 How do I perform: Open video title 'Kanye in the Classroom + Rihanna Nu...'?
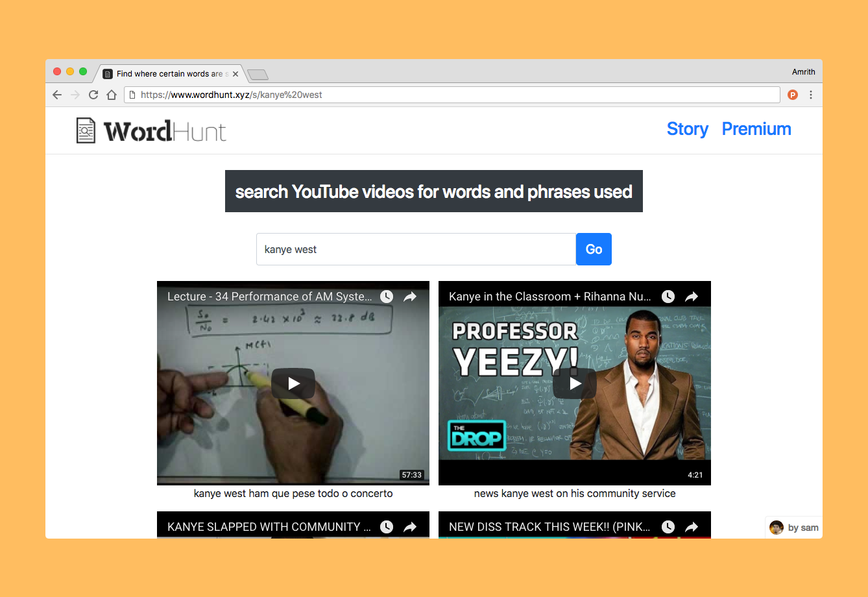[x=550, y=297]
